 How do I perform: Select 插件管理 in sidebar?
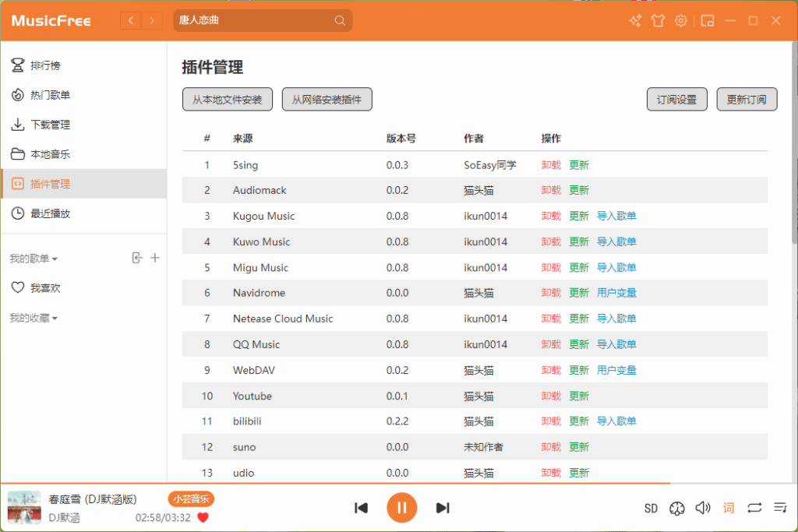coord(84,184)
